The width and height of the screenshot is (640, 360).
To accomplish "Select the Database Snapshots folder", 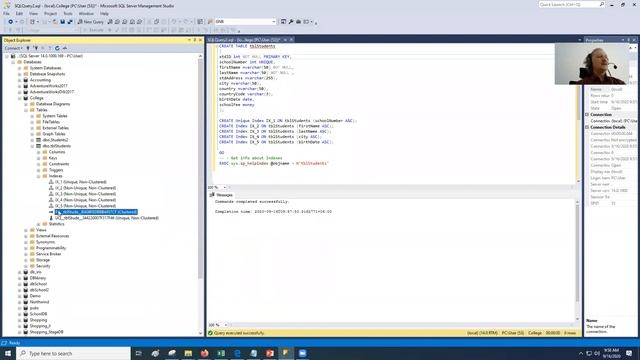I will coord(47,74).
